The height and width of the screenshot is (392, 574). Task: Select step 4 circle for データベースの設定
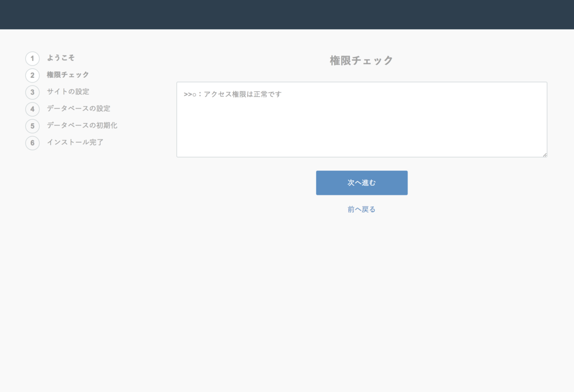[33, 109]
